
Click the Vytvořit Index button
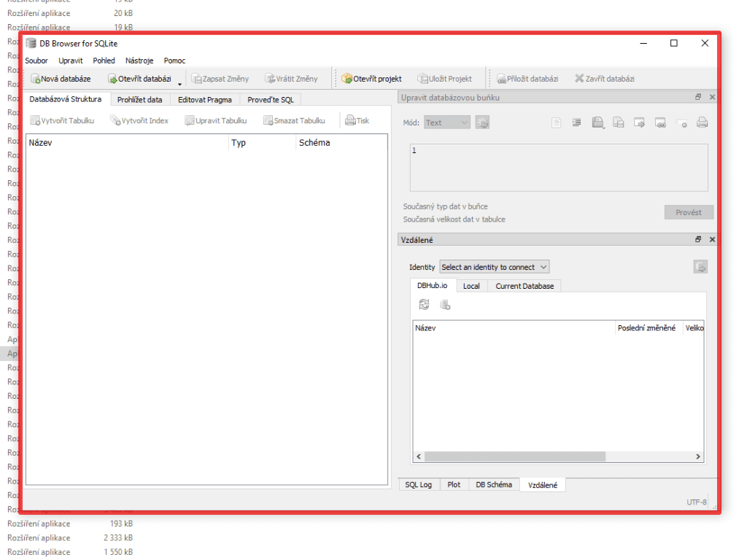click(139, 121)
